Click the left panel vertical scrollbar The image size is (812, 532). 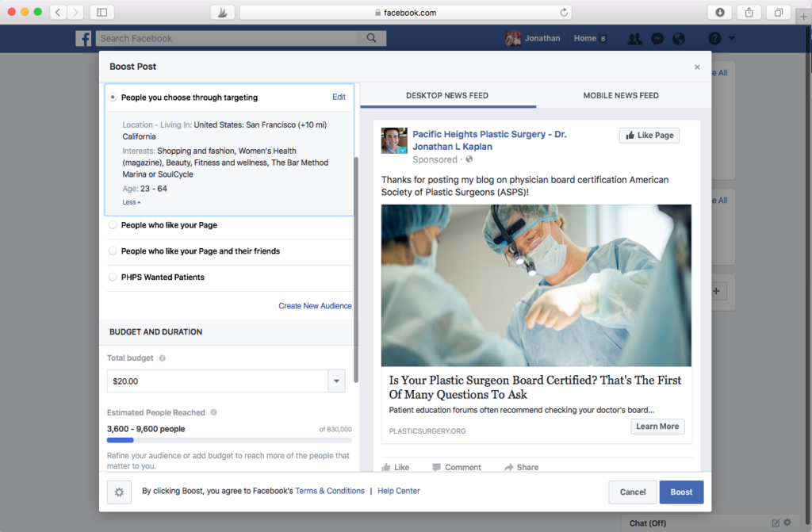click(x=356, y=270)
